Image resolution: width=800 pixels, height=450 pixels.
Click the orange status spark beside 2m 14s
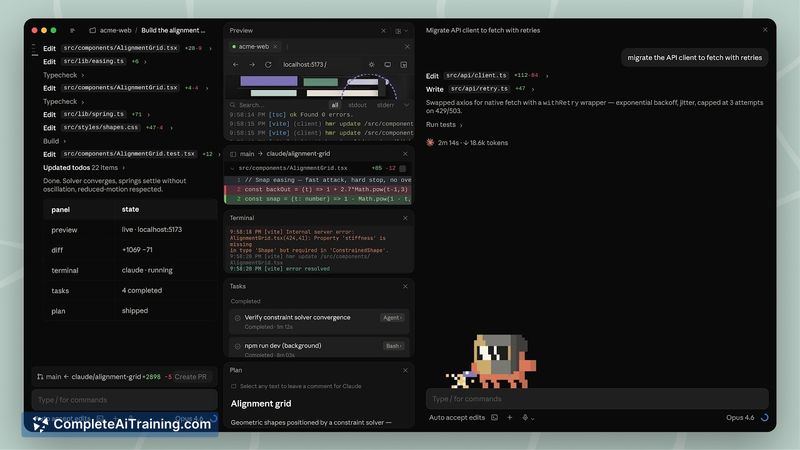(430, 143)
